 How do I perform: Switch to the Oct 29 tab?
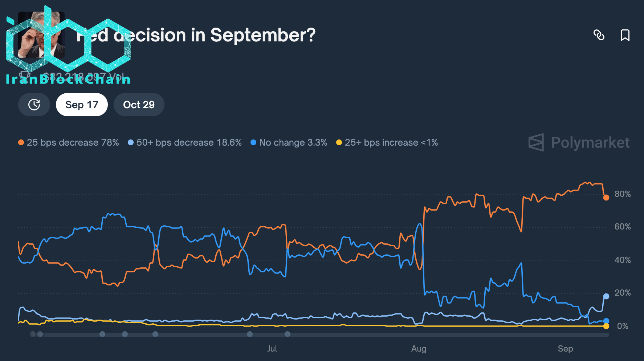pos(139,105)
